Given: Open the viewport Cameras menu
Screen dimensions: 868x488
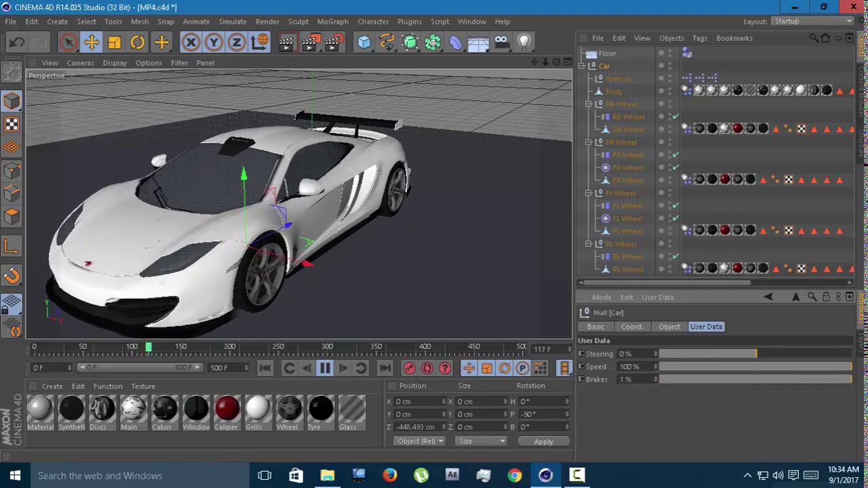Looking at the screenshot, I should click(x=80, y=63).
